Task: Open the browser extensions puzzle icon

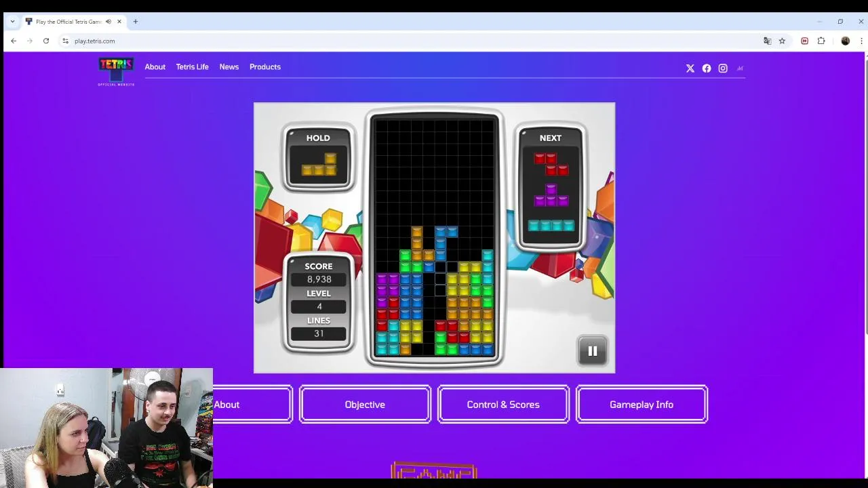Action: pos(821,41)
